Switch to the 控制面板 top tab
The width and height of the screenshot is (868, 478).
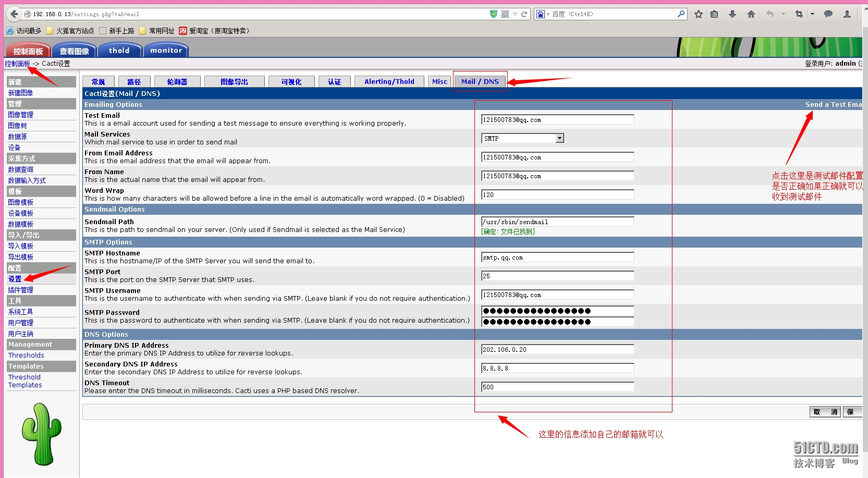(28, 51)
